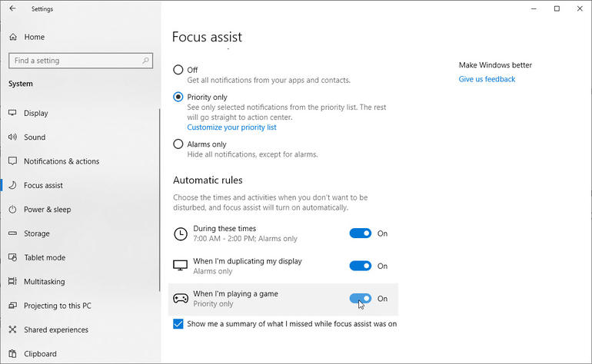Select the Off radio button

coord(178,70)
